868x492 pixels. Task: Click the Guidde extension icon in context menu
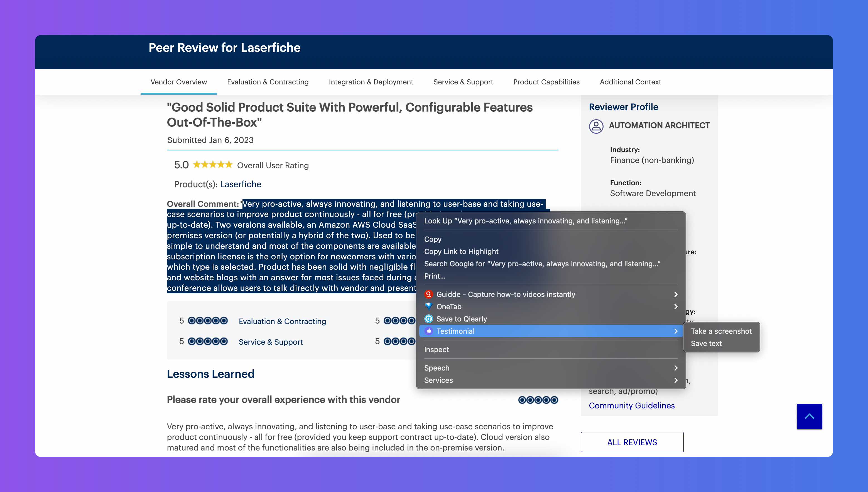tap(428, 294)
